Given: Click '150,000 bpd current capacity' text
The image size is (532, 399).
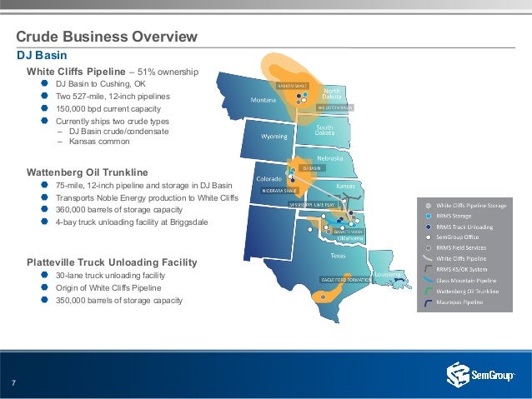Looking at the screenshot, I should click(x=108, y=109).
